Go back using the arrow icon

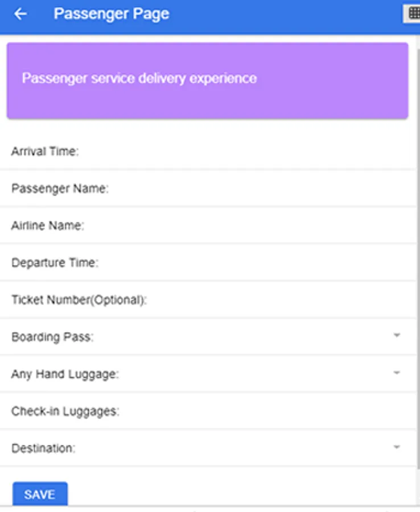coord(20,14)
